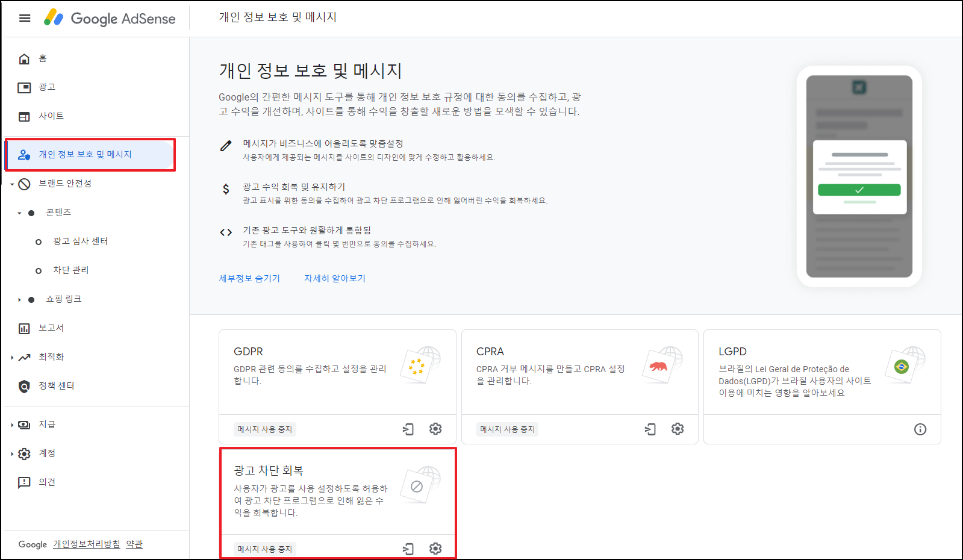Open GDPR card settings gear
Screen dimensions: 963x560
click(x=435, y=429)
